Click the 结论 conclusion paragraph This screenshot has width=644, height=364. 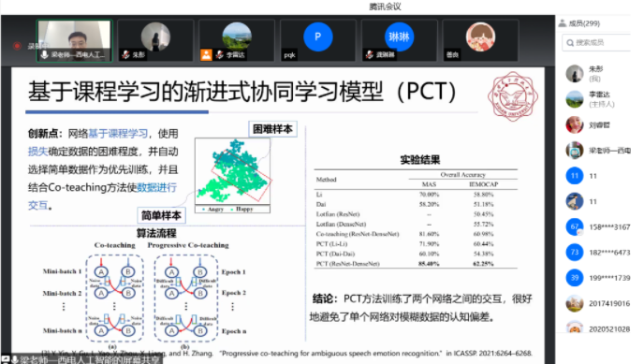tap(420, 307)
